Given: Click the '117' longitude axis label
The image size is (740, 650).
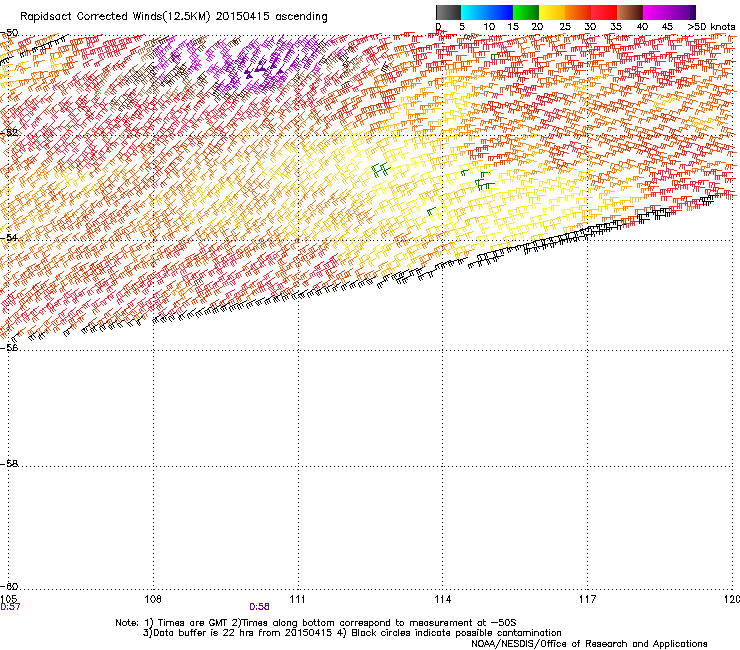Looking at the screenshot, I should click(x=588, y=599).
